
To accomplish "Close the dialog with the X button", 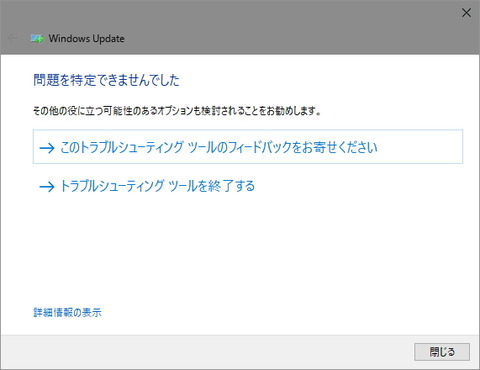I will click(x=466, y=13).
